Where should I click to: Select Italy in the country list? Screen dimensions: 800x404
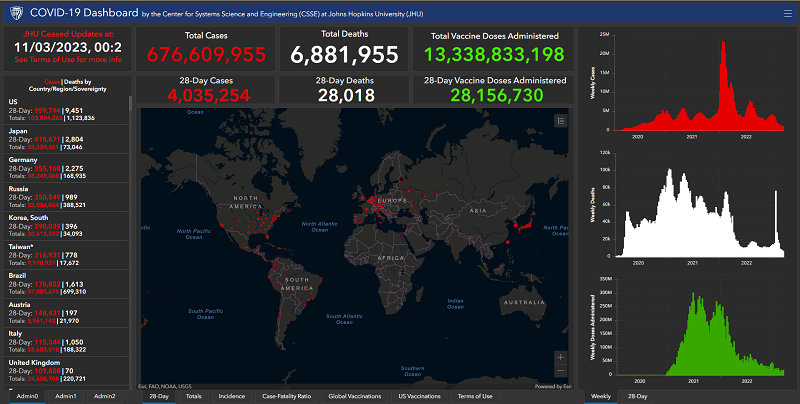tap(66, 342)
